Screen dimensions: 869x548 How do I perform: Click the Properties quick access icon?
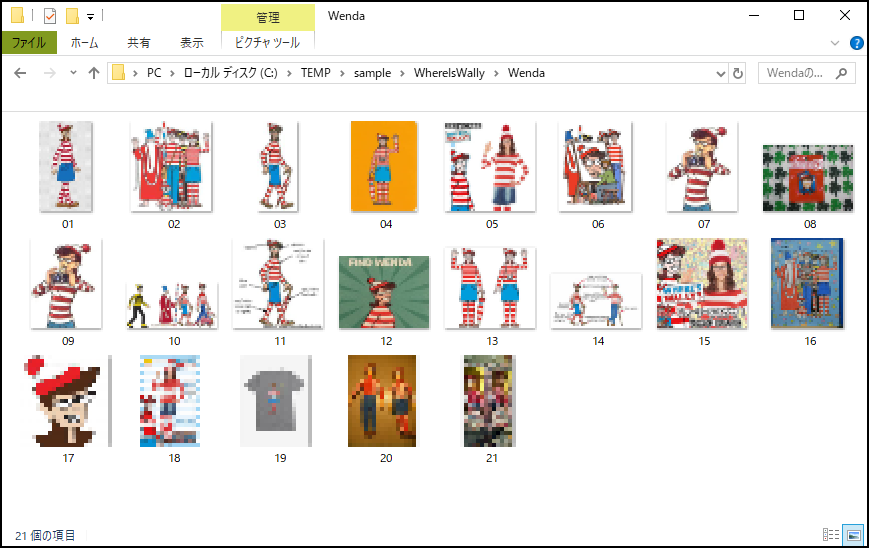tap(50, 16)
